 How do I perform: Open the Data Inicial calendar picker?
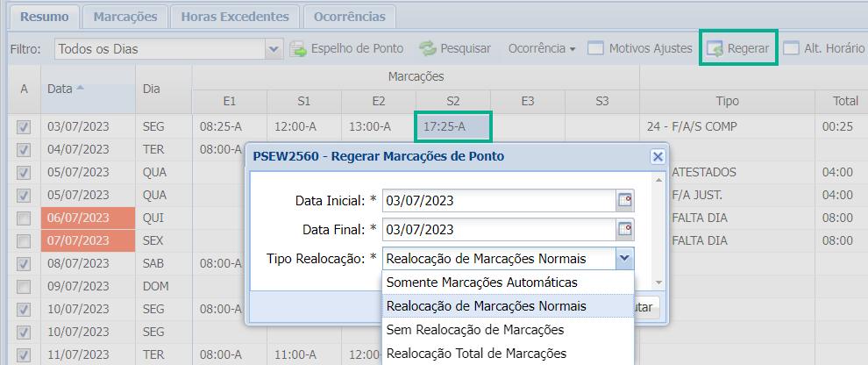tap(625, 201)
